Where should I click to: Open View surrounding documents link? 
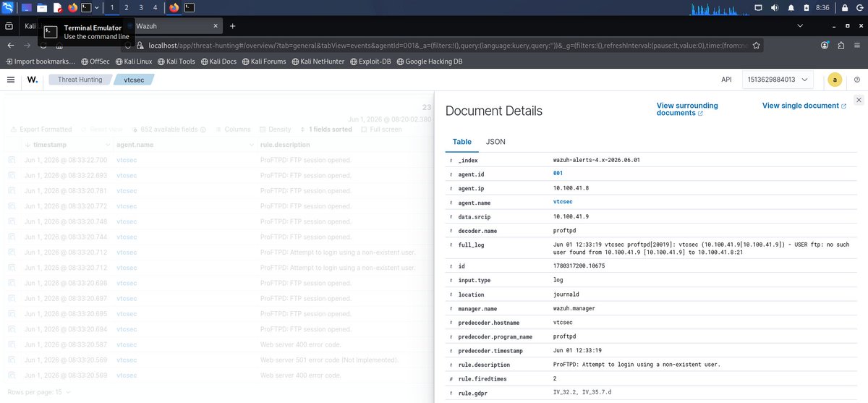[x=687, y=109]
